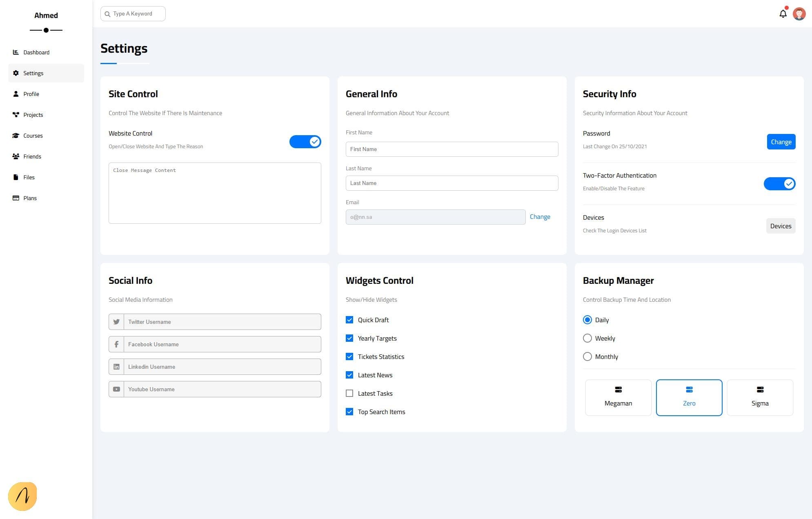The height and width of the screenshot is (519, 812).
Task: Check the Latest Tasks checkbox
Action: coord(349,393)
